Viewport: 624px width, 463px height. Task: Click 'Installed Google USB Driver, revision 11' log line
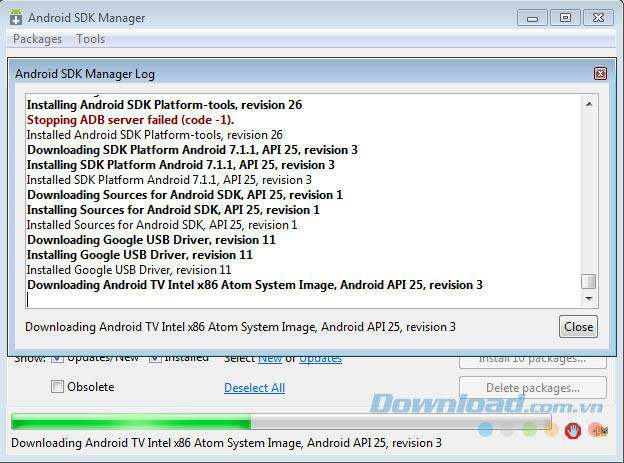129,270
